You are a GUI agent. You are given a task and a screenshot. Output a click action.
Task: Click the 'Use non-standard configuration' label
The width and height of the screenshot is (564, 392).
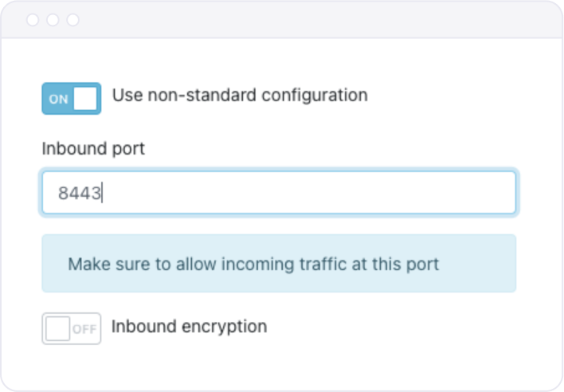tap(239, 96)
